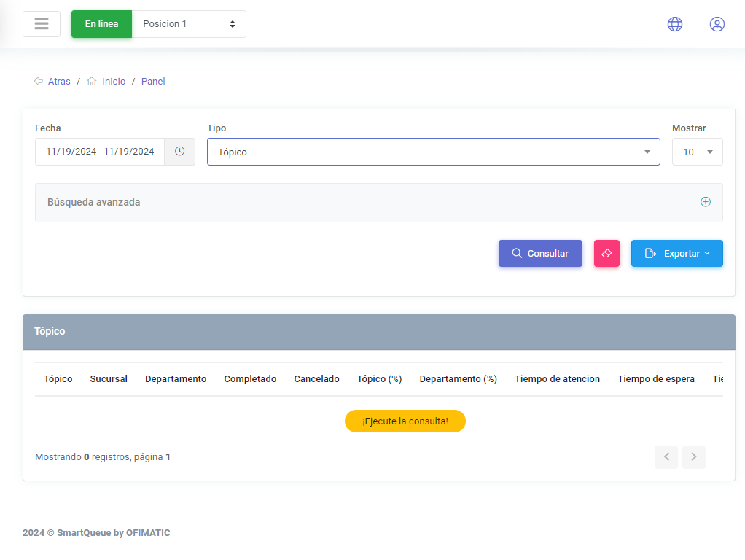Expand the Exportar options menu
745x560 pixels.
click(x=676, y=254)
